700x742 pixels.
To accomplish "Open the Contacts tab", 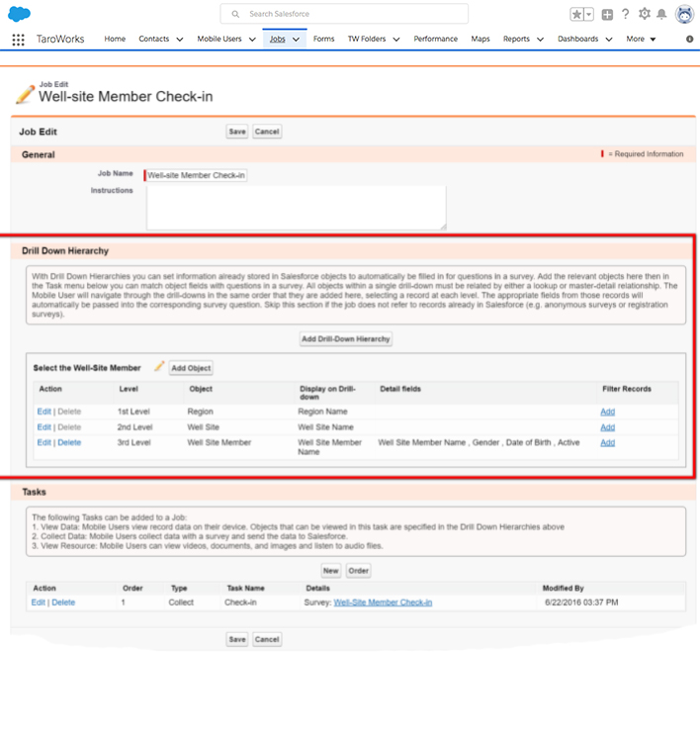I will click(153, 39).
